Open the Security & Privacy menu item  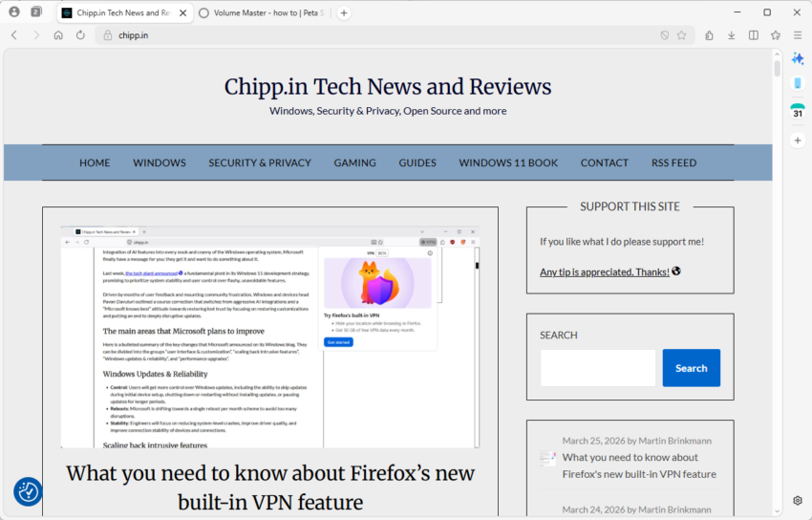coord(260,162)
